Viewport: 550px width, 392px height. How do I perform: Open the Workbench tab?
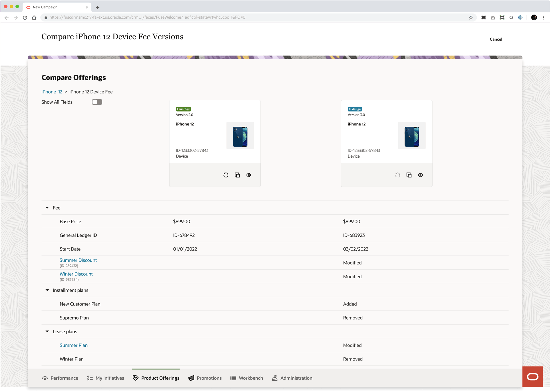click(247, 378)
